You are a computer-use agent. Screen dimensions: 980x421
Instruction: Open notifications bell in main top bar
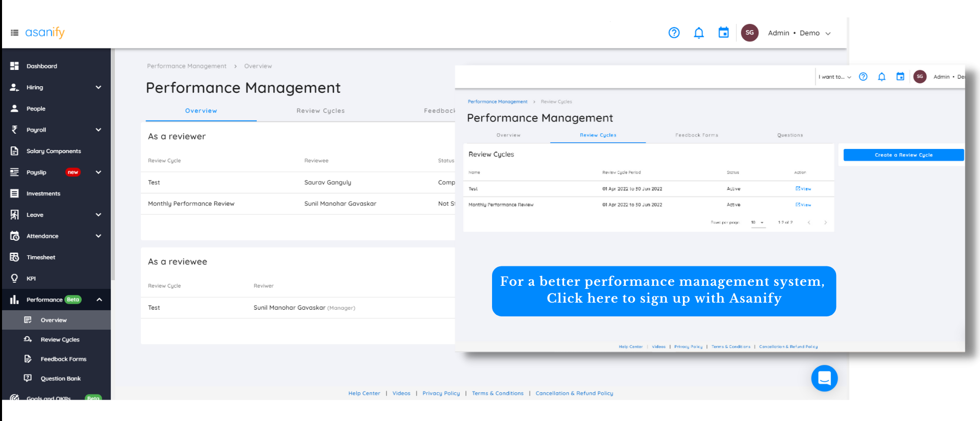699,33
